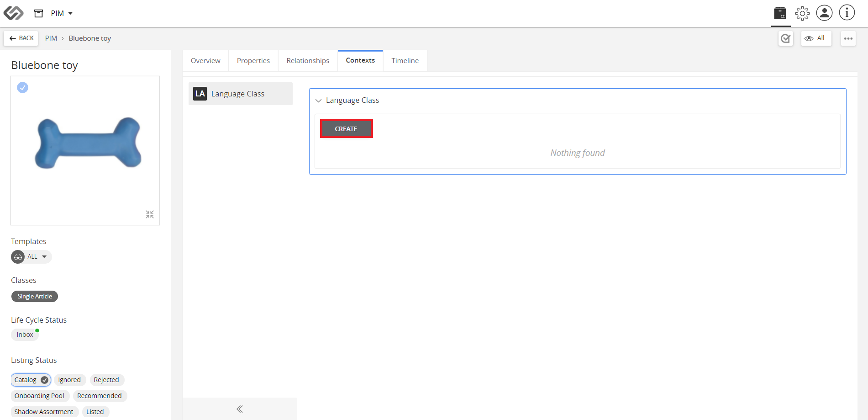This screenshot has width=868, height=420.
Task: Open the basket icon in top bar
Action: (x=780, y=13)
